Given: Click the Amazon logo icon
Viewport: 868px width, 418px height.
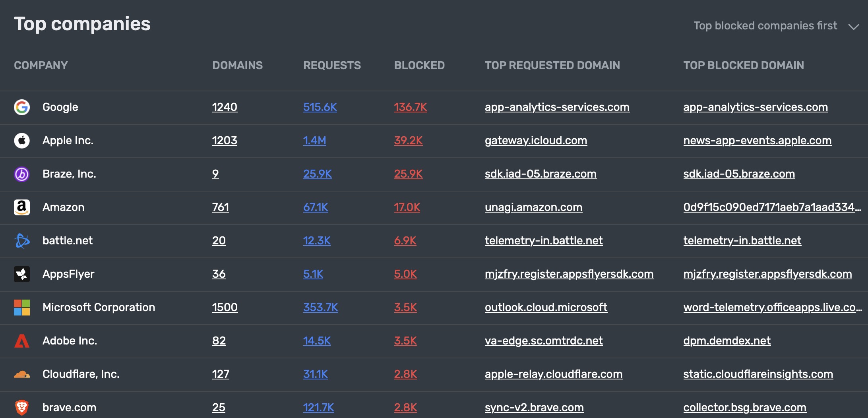Looking at the screenshot, I should [x=22, y=207].
